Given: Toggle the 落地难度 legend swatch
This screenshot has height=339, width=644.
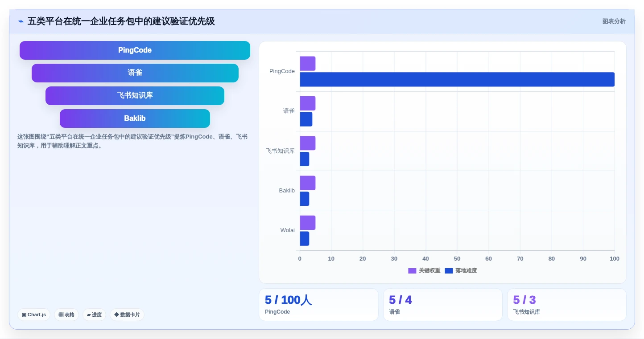Looking at the screenshot, I should pyautogui.click(x=449, y=271).
